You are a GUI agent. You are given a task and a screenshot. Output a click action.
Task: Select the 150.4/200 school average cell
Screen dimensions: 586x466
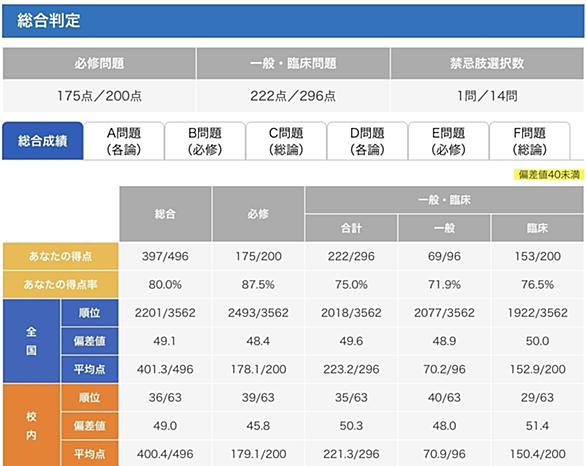(537, 454)
